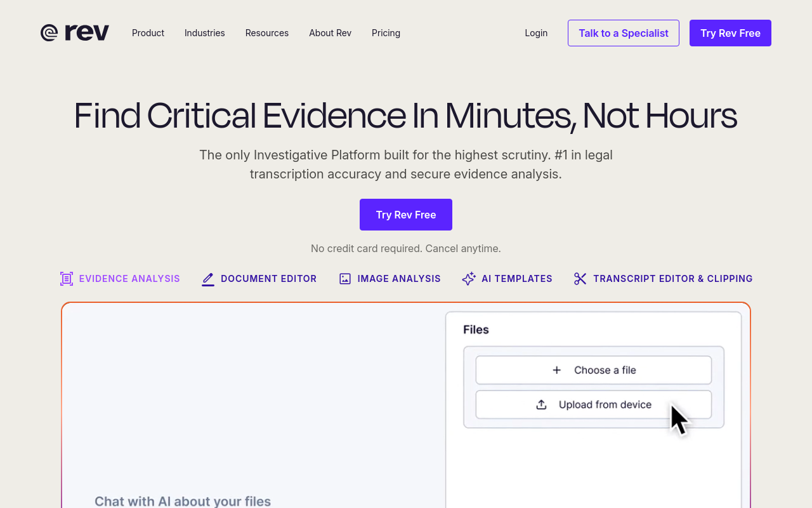Click the main headline about critical evidence
812x508 pixels.
coord(405,116)
